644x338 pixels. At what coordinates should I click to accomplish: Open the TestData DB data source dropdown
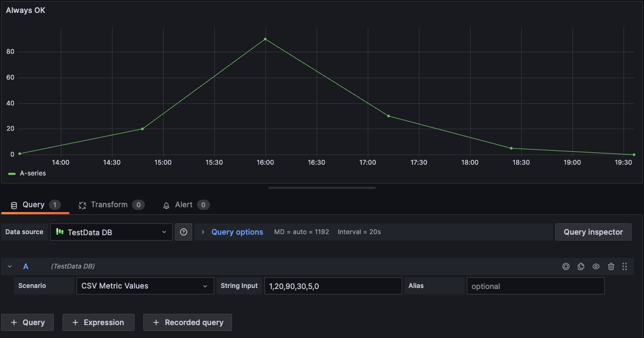tap(111, 231)
